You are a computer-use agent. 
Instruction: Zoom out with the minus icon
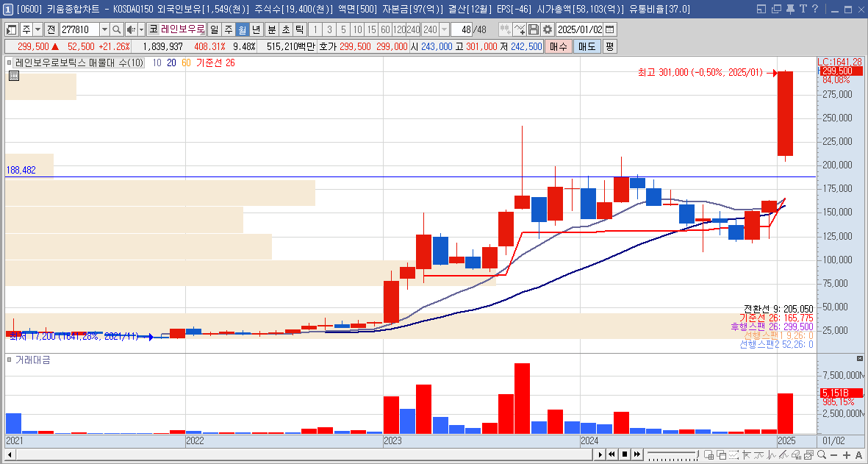point(833,454)
